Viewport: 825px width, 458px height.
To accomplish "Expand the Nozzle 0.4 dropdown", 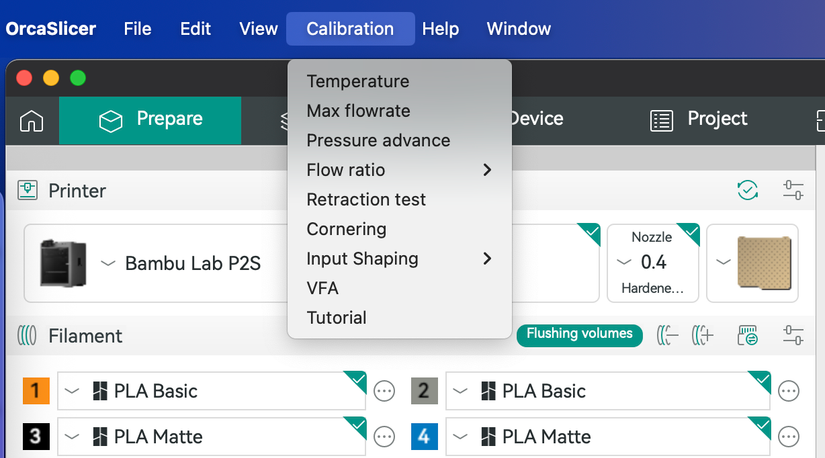I will (x=624, y=262).
